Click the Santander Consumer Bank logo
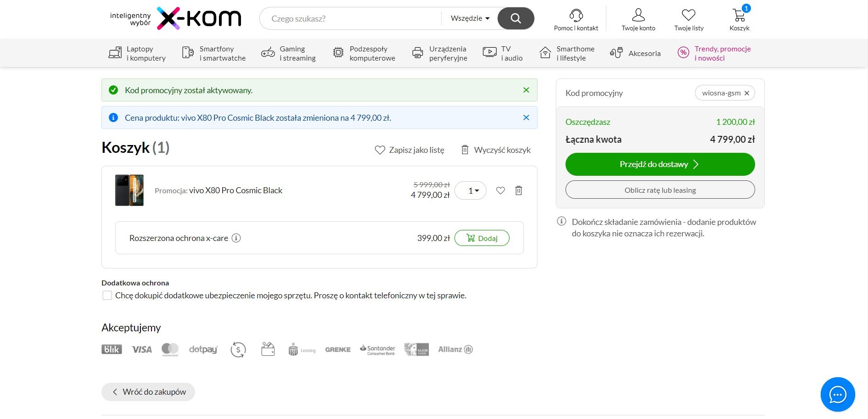868x419 pixels. pyautogui.click(x=377, y=350)
